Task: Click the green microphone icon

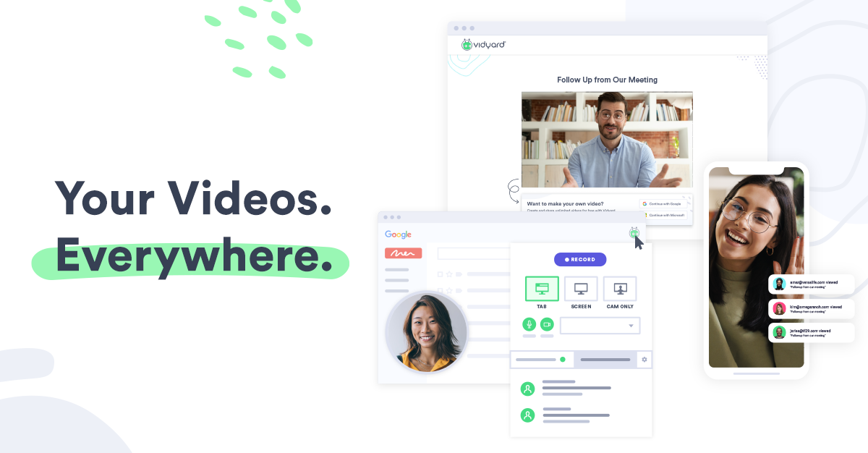Action: pos(528,325)
